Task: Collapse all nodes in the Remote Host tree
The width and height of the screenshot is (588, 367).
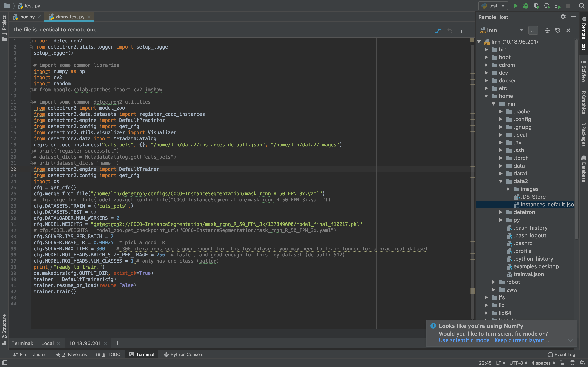Action: (x=547, y=30)
